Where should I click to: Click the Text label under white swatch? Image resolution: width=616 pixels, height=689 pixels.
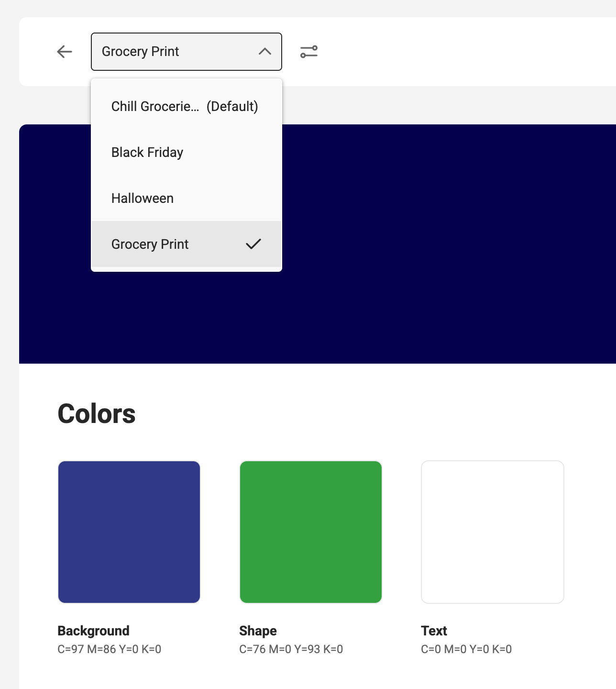click(434, 631)
